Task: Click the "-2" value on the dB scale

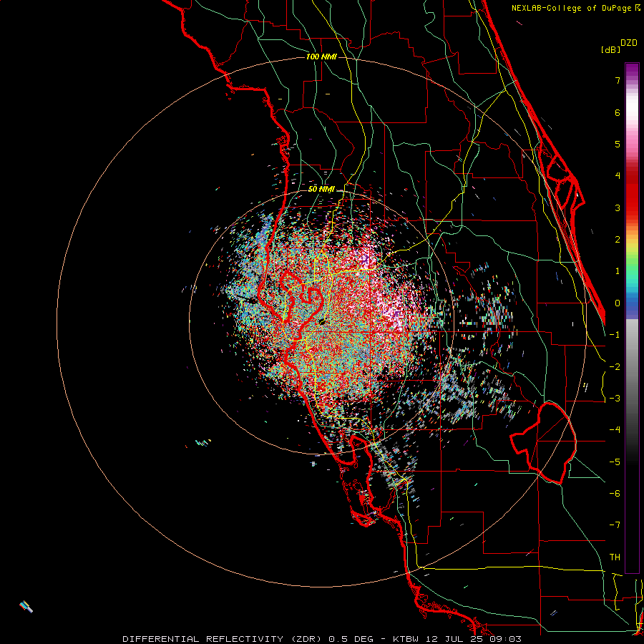Action: (x=615, y=367)
